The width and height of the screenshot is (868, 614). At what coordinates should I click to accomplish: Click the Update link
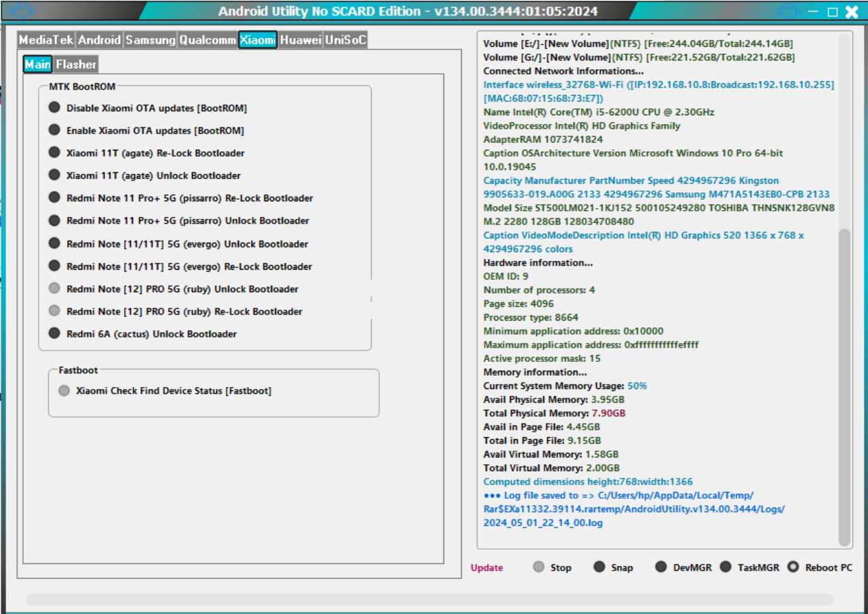tap(487, 568)
